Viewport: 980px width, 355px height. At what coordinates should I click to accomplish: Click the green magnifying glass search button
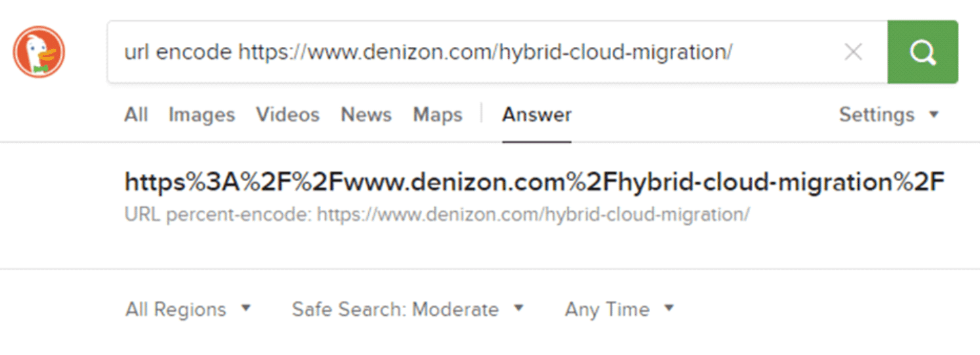923,52
